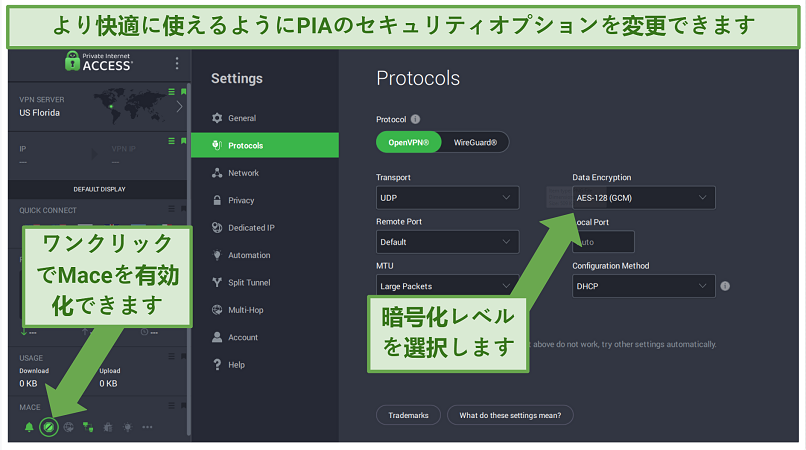Toggle bookmark on VPN Server tile

(x=184, y=92)
